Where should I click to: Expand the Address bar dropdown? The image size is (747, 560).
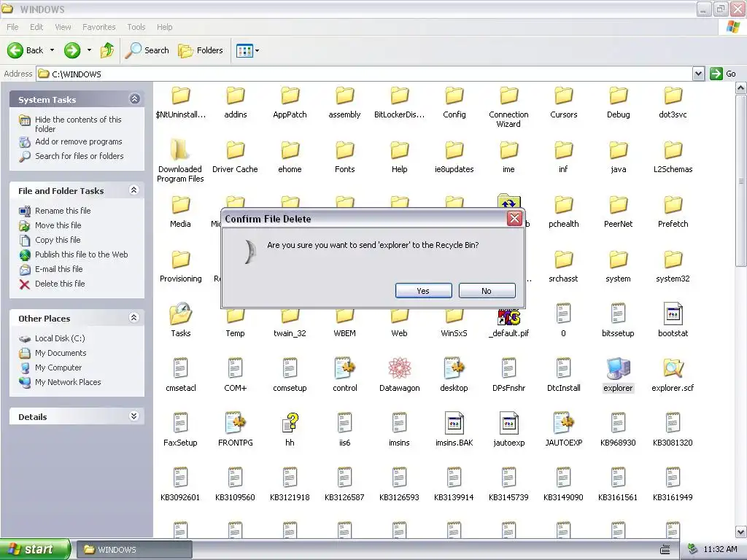click(x=698, y=74)
